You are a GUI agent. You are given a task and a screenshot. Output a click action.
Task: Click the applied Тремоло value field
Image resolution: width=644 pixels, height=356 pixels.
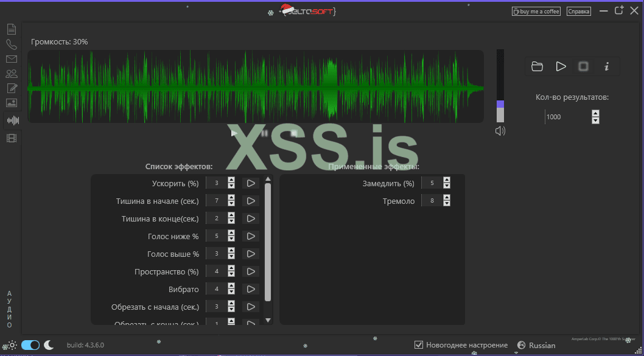tap(433, 201)
